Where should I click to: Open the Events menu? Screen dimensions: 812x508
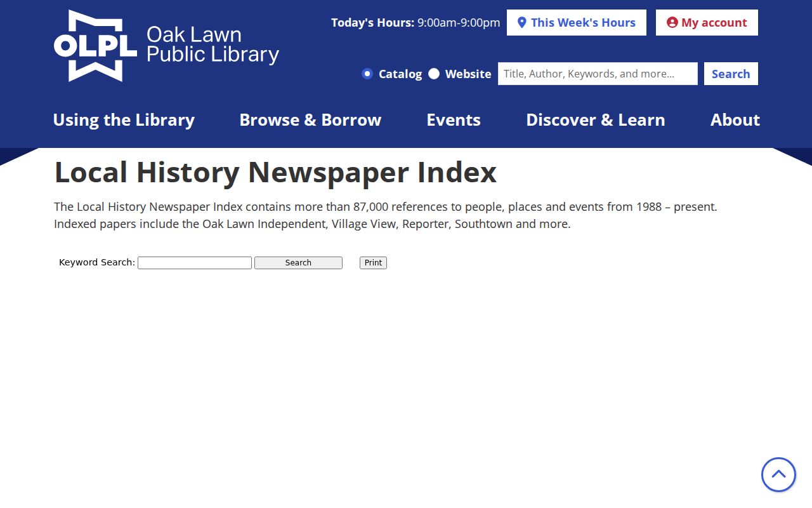[454, 120]
